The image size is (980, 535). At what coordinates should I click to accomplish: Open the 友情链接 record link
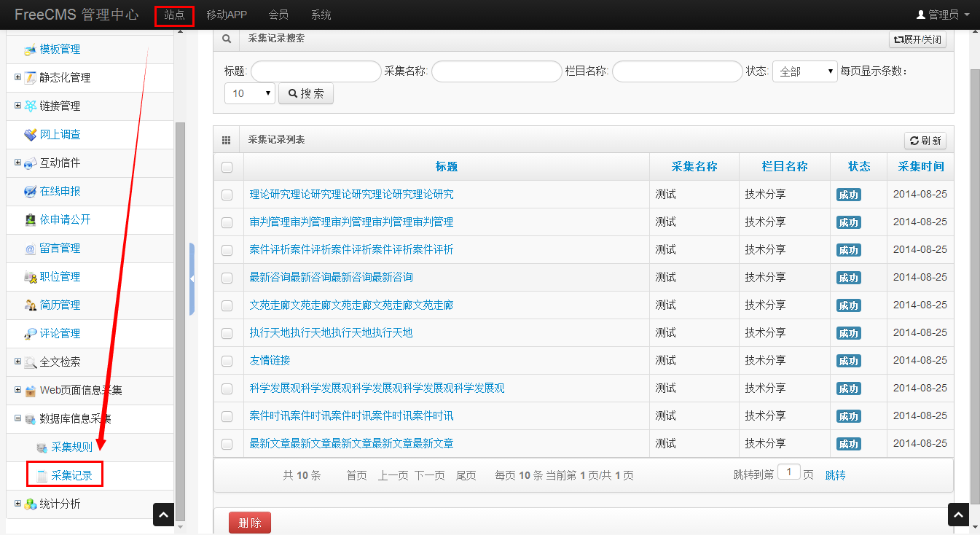click(x=270, y=361)
